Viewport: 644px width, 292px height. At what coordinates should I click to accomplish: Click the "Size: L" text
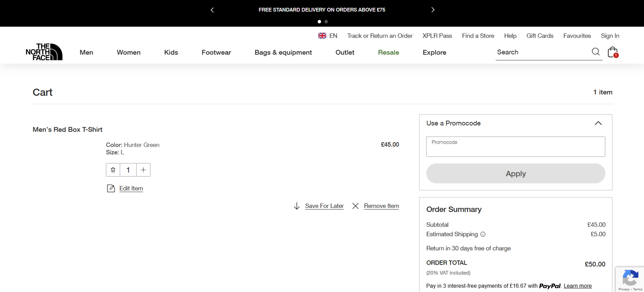pos(115,152)
